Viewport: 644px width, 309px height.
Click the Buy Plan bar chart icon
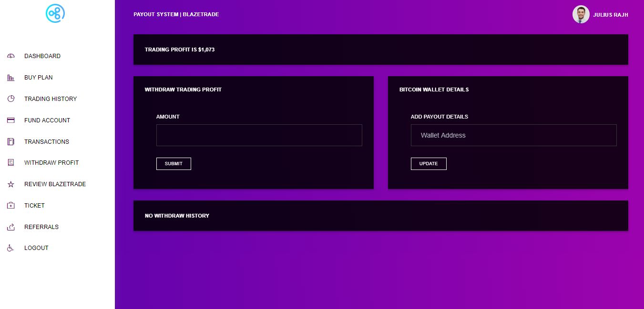pos(11,78)
